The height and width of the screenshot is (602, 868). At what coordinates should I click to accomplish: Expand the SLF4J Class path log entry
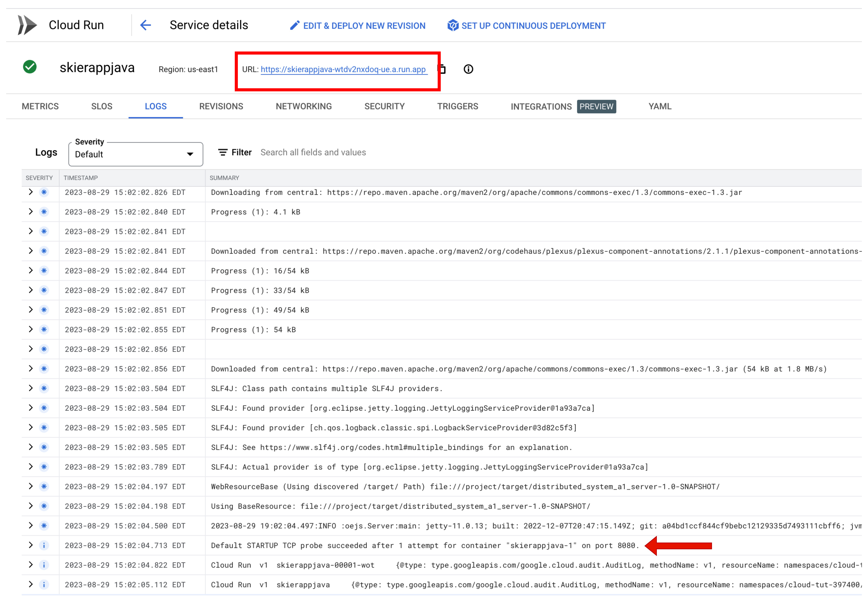30,388
